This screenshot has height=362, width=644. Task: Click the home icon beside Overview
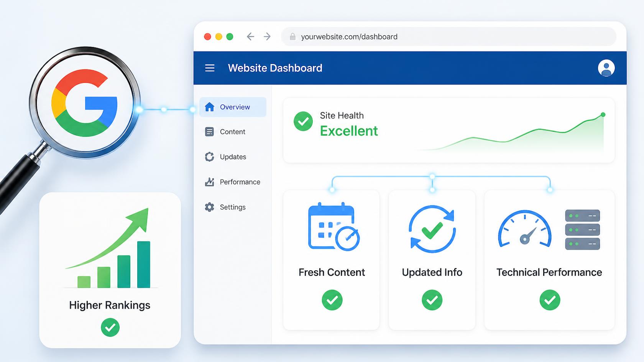pyautogui.click(x=209, y=107)
